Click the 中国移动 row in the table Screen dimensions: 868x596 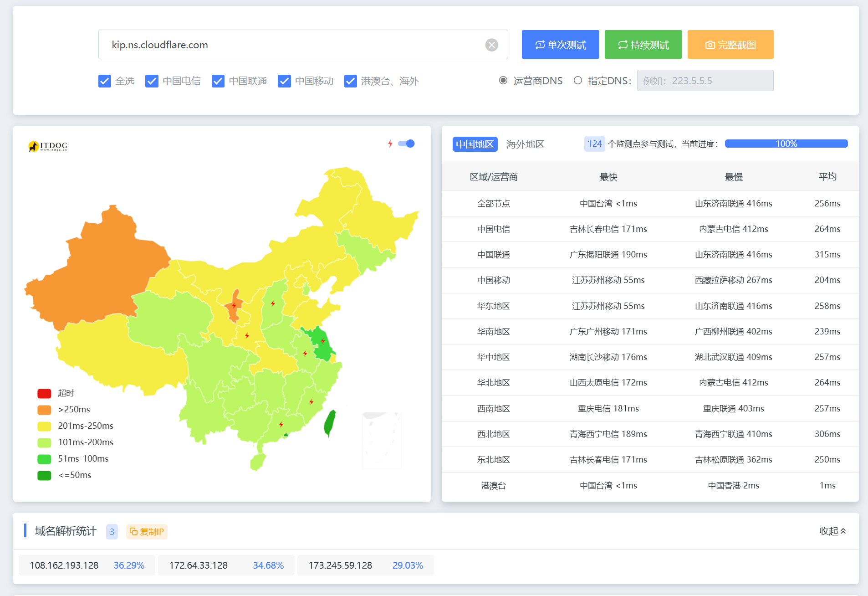[650, 280]
